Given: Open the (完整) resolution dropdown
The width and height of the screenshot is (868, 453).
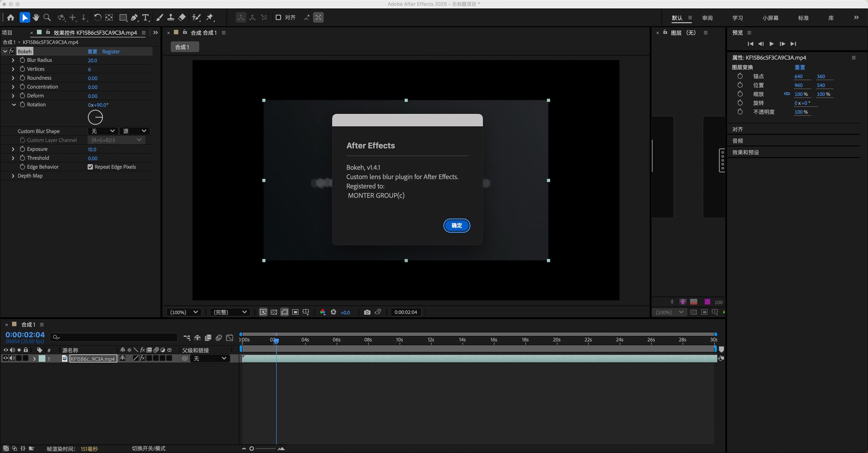Looking at the screenshot, I should point(230,312).
